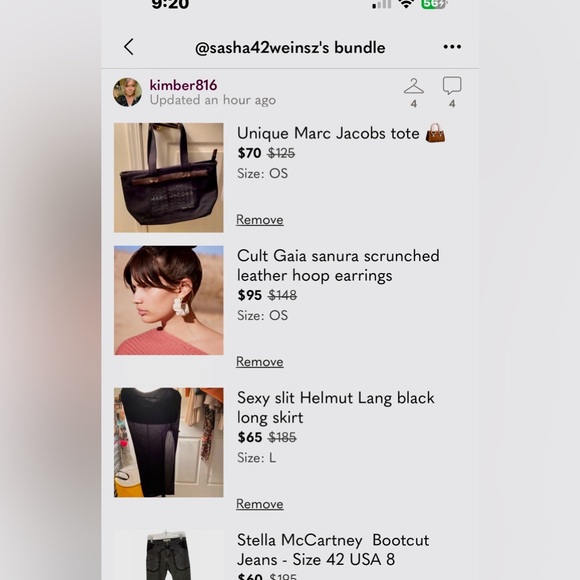Remove the Cult Gaia earrings from bundle
Viewport: 580px width, 580px height.
260,362
